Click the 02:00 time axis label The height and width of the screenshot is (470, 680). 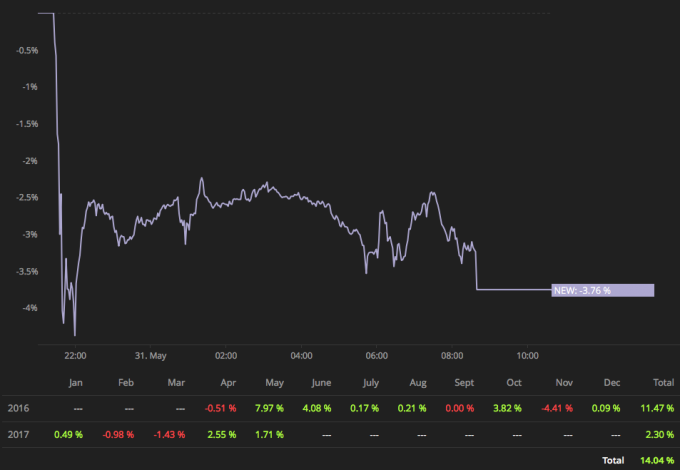(x=226, y=356)
